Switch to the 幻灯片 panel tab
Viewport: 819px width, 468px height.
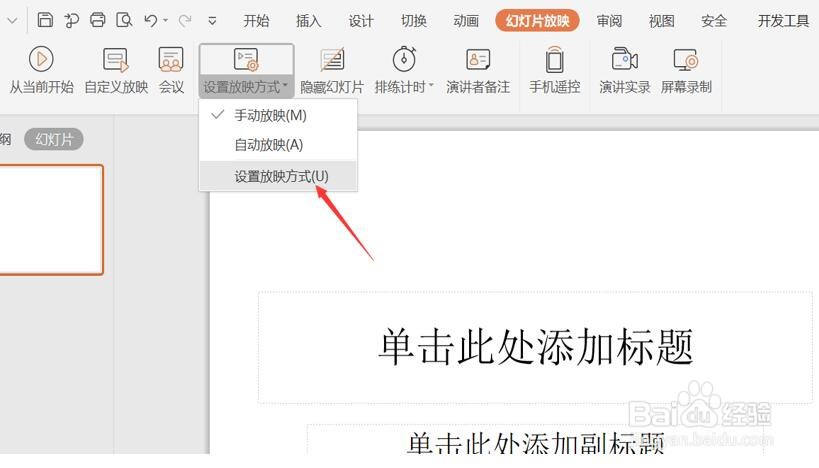[x=54, y=139]
